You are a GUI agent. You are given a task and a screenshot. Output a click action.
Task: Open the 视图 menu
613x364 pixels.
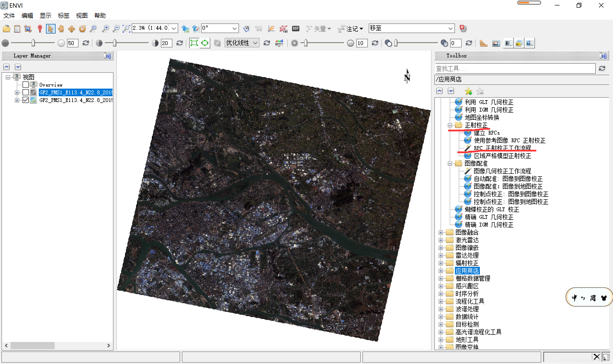pyautogui.click(x=82, y=16)
